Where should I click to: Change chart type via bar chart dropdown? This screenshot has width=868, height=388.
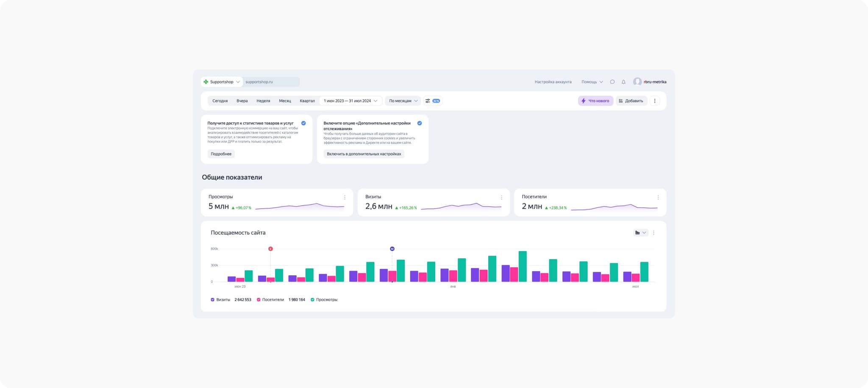[640, 233]
